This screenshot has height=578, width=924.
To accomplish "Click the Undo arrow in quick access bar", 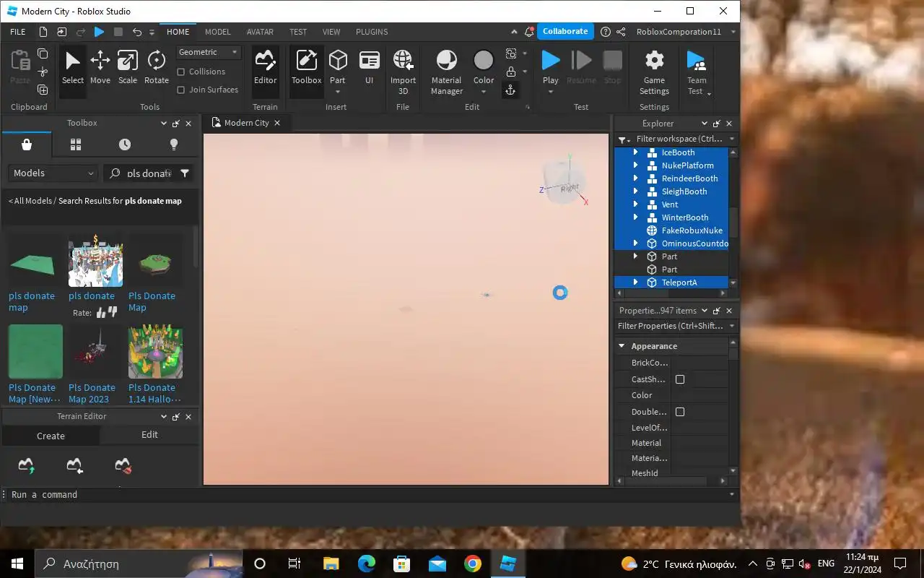I will 136,32.
